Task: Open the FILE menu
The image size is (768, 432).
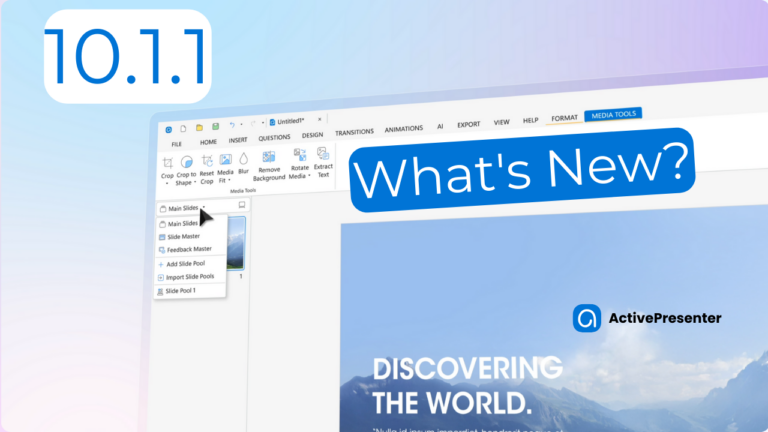Action: (x=176, y=144)
